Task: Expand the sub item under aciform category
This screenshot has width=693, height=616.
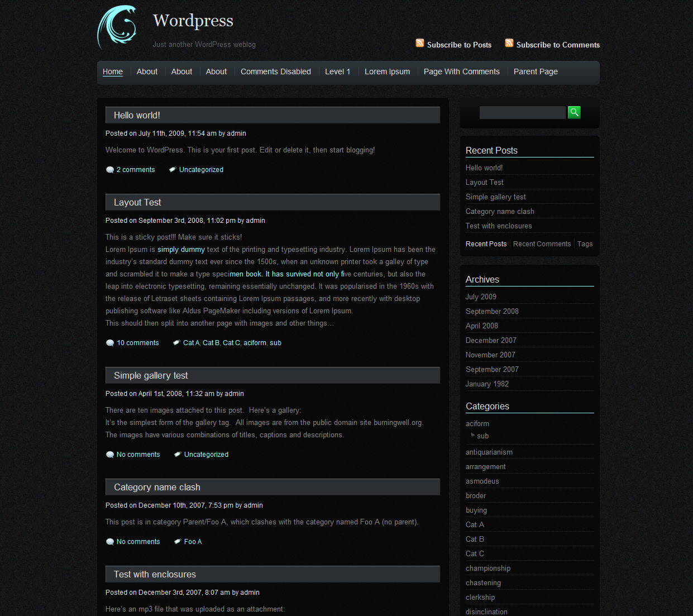Action: click(474, 436)
